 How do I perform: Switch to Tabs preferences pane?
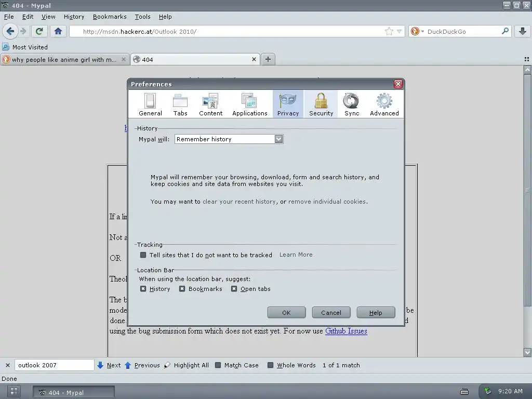click(x=180, y=104)
